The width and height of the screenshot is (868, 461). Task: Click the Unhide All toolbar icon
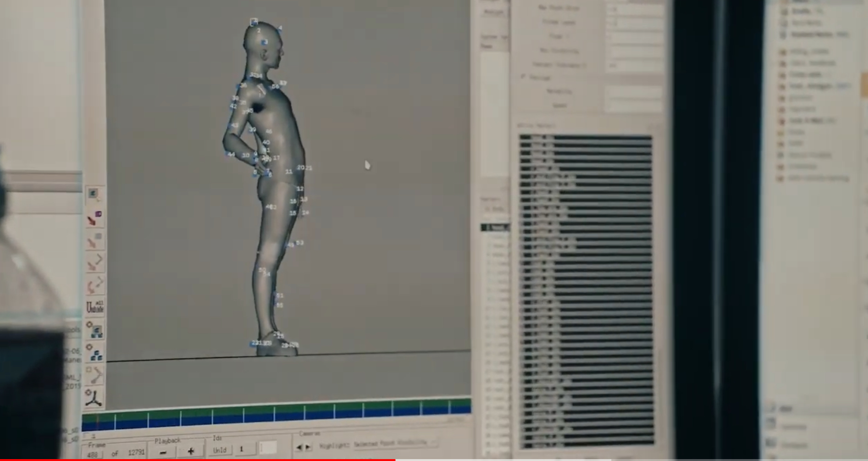click(x=95, y=307)
